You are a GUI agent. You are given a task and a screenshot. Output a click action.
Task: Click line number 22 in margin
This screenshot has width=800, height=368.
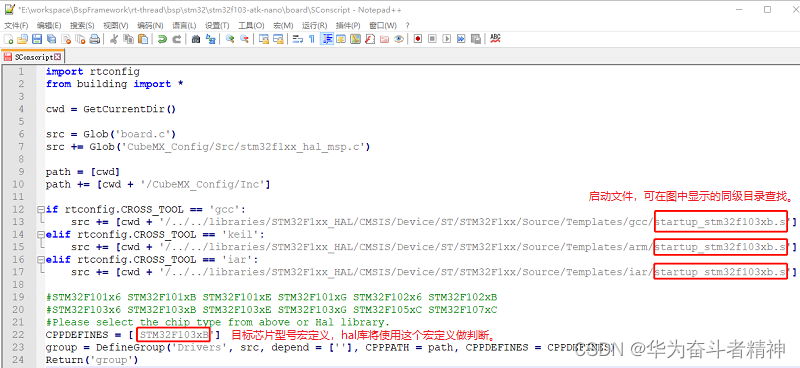tap(18, 334)
